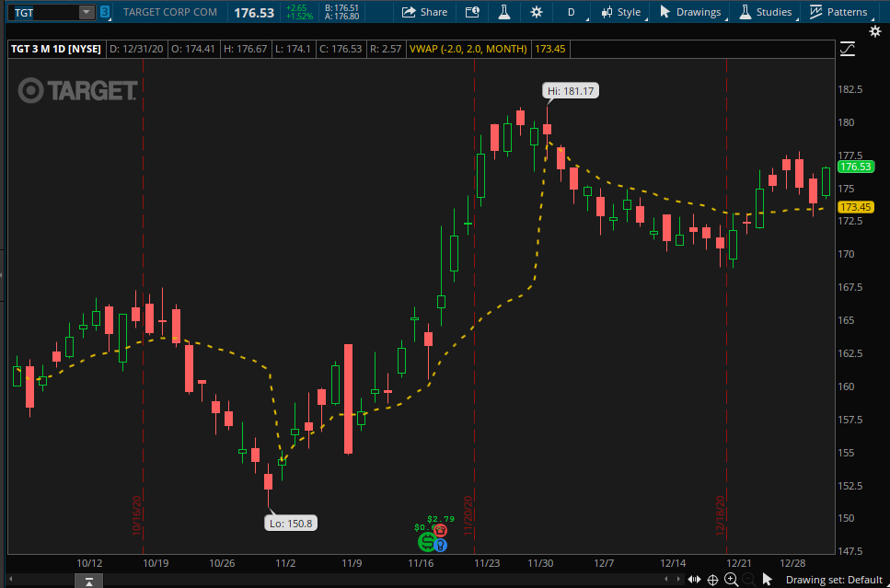The image size is (890, 588).
Task: Click the TGT 3 M 1D [NYSE] chart title
Action: (x=55, y=50)
